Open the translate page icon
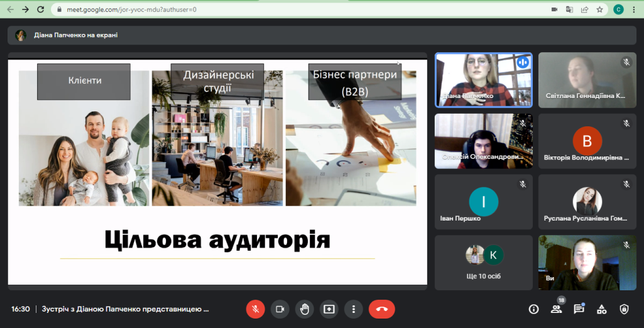644x328 pixels. coord(569,9)
